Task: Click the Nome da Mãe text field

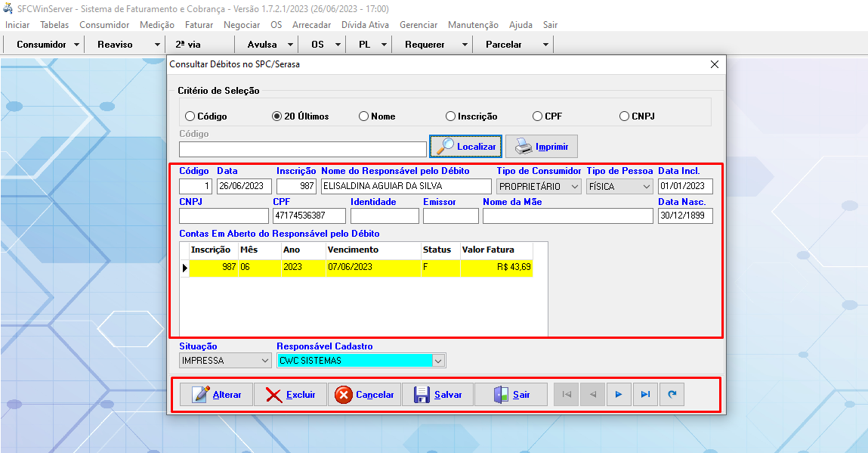Action: 567,216
